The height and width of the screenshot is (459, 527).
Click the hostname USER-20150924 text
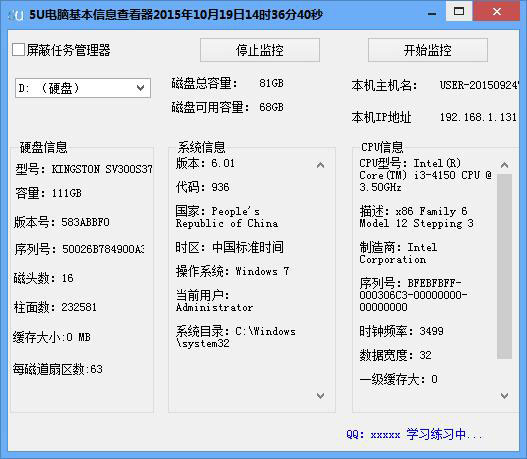coord(479,85)
